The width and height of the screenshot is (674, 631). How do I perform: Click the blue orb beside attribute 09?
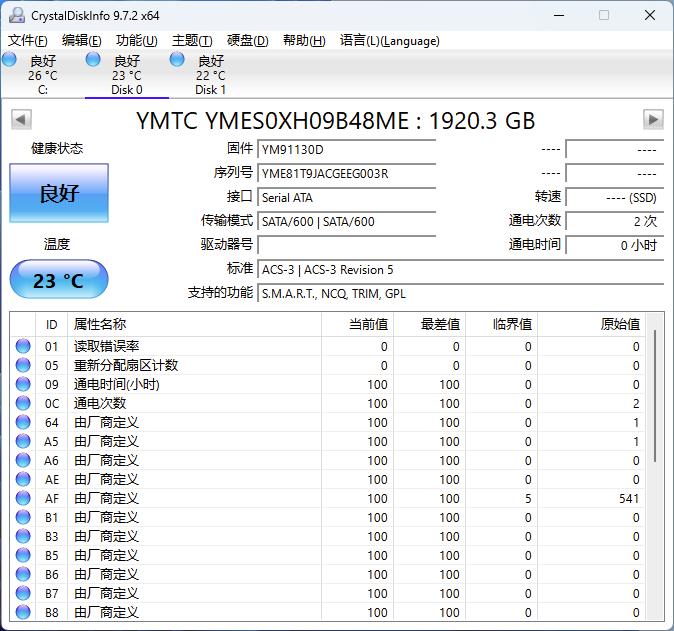pos(23,385)
